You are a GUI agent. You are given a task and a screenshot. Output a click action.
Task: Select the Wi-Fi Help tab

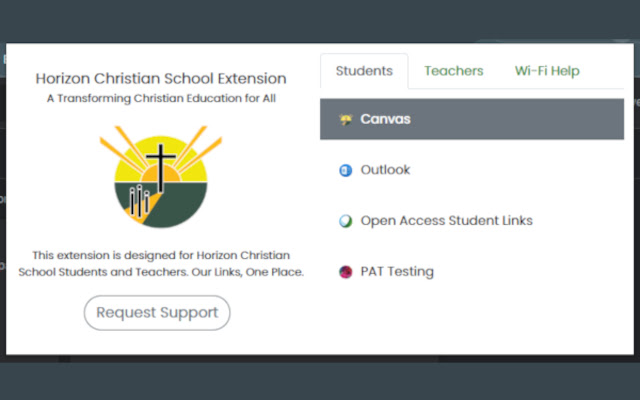click(x=547, y=71)
